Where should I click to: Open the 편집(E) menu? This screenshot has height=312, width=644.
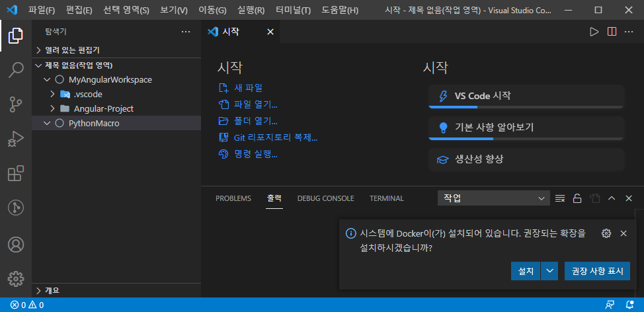(79, 11)
